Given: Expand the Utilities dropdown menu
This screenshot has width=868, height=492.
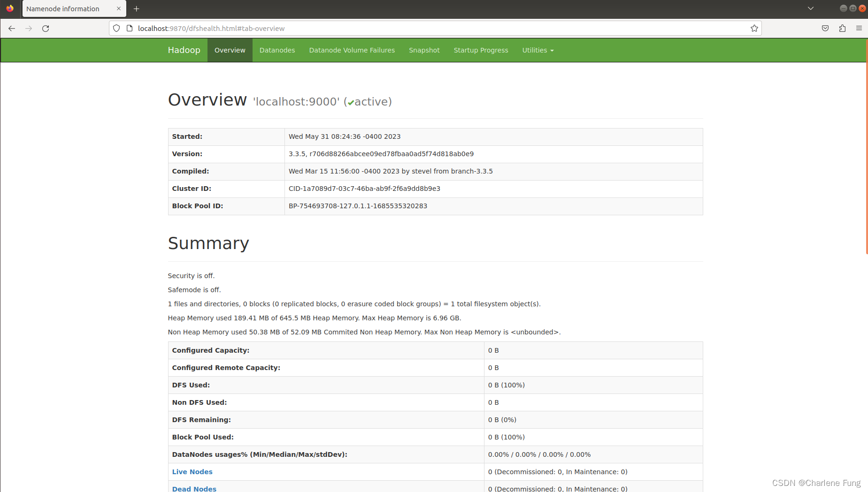Looking at the screenshot, I should pyautogui.click(x=538, y=50).
